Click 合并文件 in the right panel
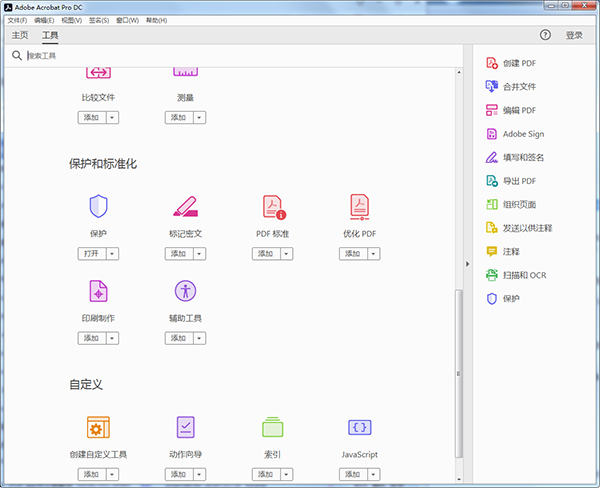600x488 pixels. (x=511, y=87)
